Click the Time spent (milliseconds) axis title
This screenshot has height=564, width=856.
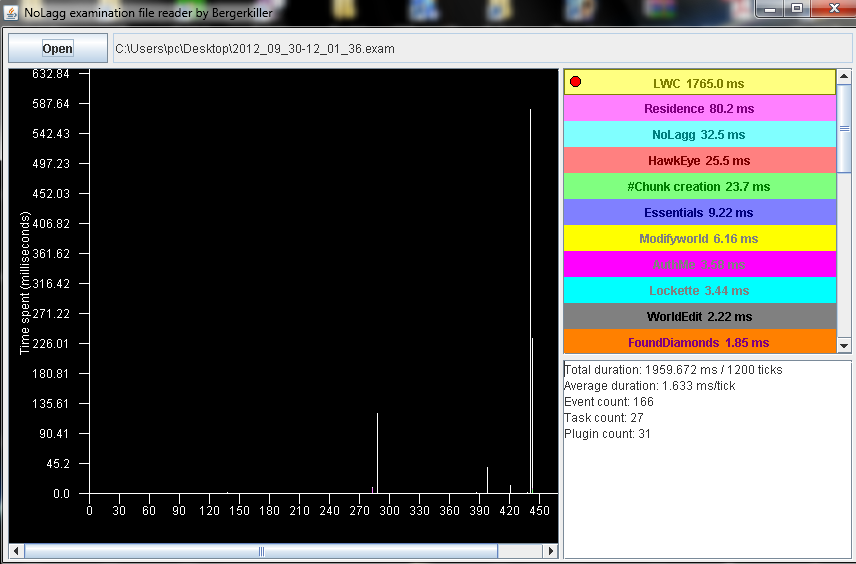(25, 283)
